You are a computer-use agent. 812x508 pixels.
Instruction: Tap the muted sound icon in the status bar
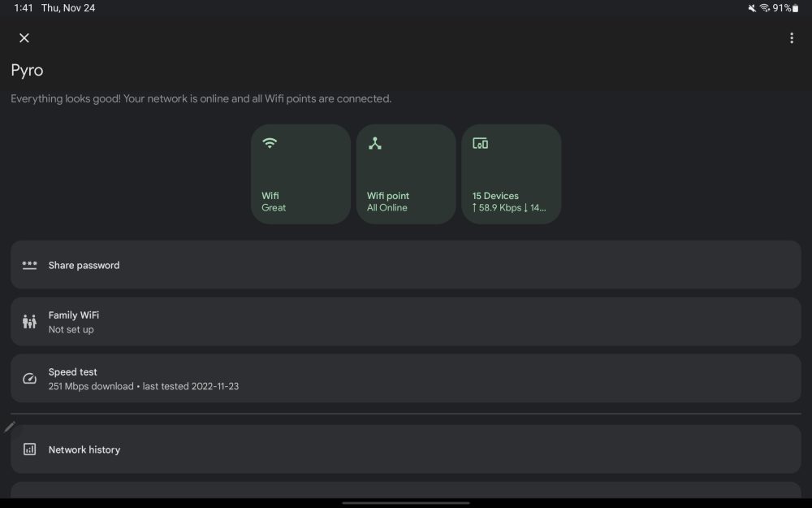pos(752,8)
